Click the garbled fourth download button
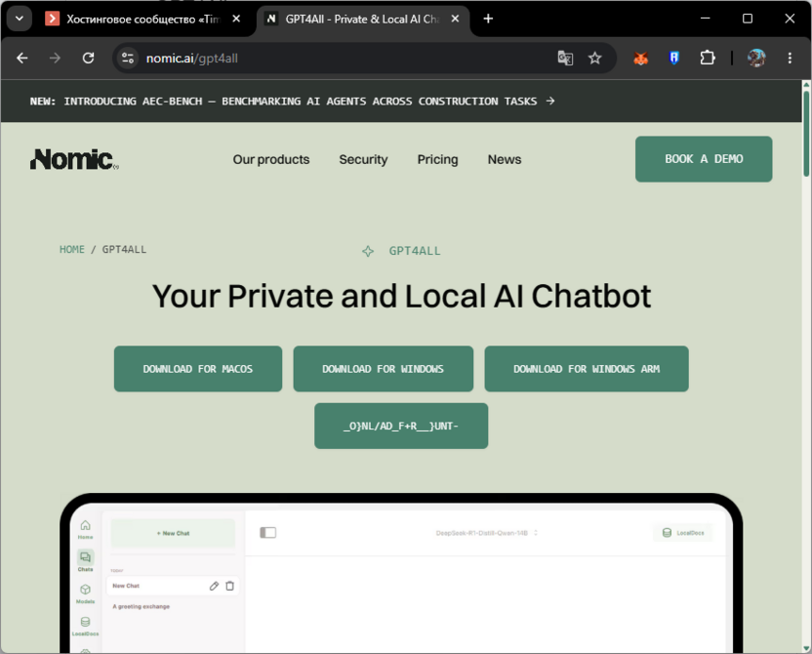Viewport: 812px width, 654px height. point(401,426)
